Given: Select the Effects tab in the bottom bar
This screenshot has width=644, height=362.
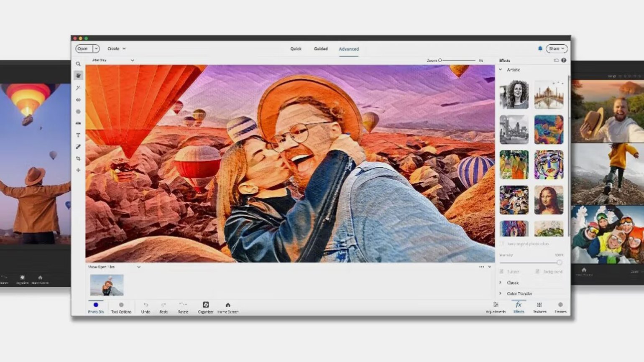Looking at the screenshot, I should tap(519, 307).
